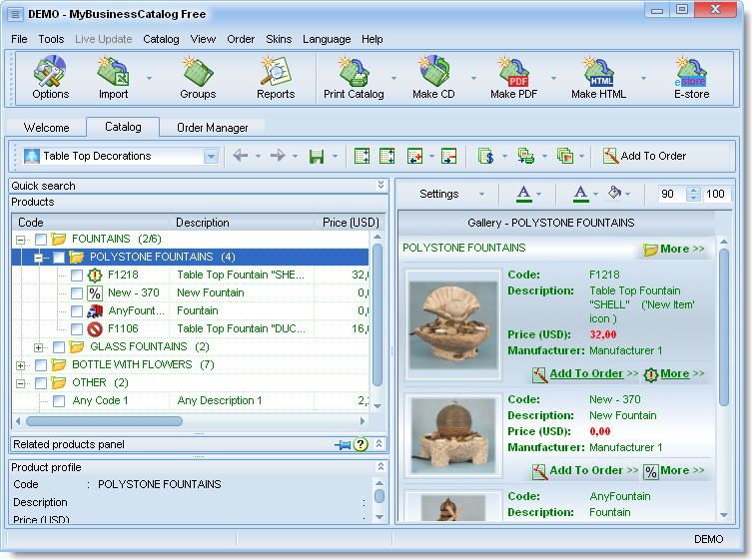This screenshot has width=752, height=560.
Task: Open the Groups tool
Action: pos(198,77)
